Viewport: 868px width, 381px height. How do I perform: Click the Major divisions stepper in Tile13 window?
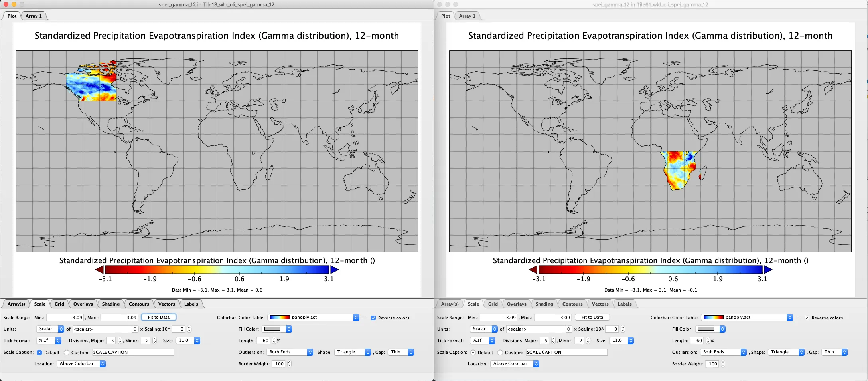click(x=120, y=341)
